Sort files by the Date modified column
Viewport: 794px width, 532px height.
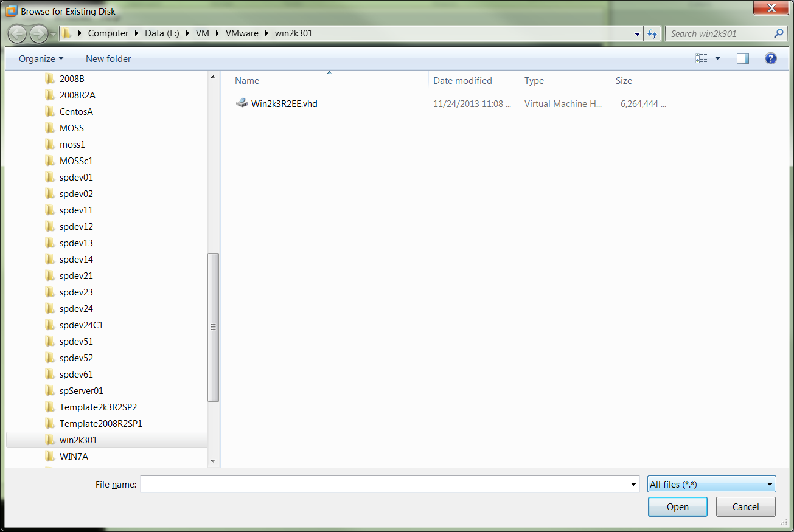tap(462, 80)
